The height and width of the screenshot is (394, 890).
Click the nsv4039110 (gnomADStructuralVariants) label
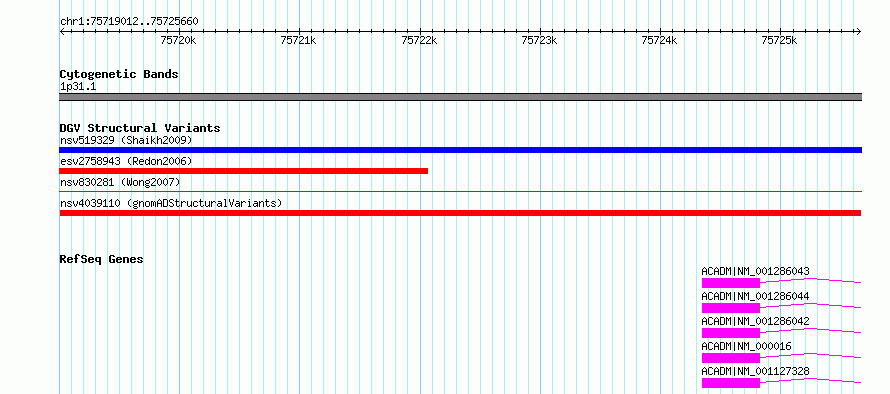click(x=171, y=203)
